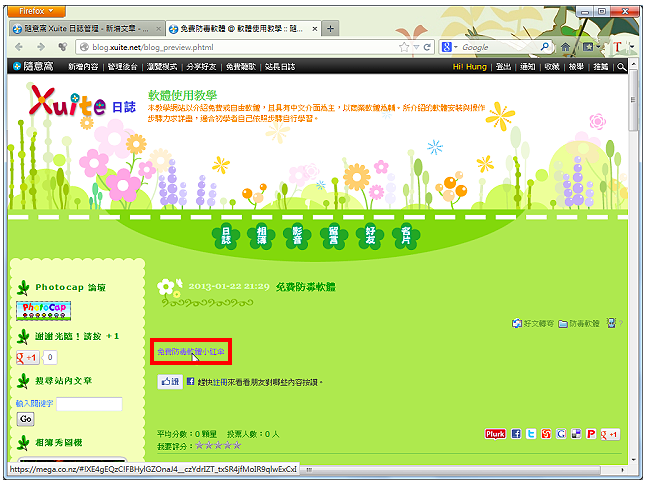Click the 登出 logout link
Screen dimensions: 646x482
tap(503, 67)
